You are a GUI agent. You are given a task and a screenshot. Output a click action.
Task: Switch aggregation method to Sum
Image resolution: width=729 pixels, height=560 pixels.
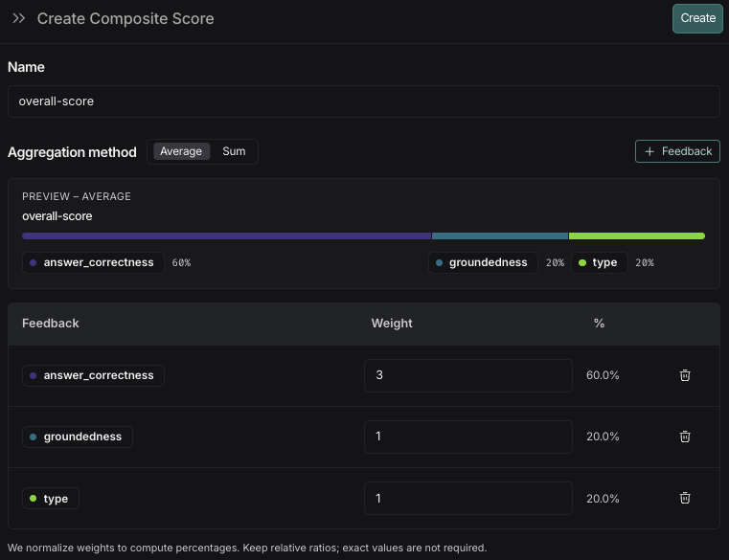click(x=234, y=151)
